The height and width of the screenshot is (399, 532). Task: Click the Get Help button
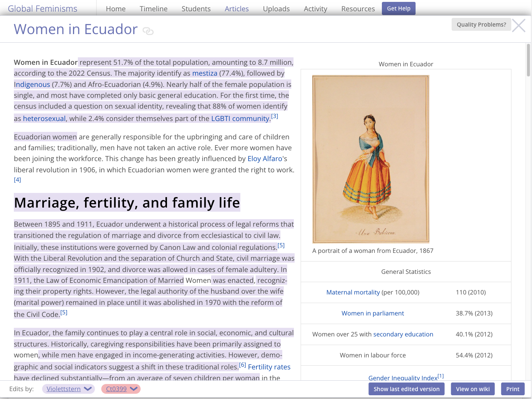point(399,8)
